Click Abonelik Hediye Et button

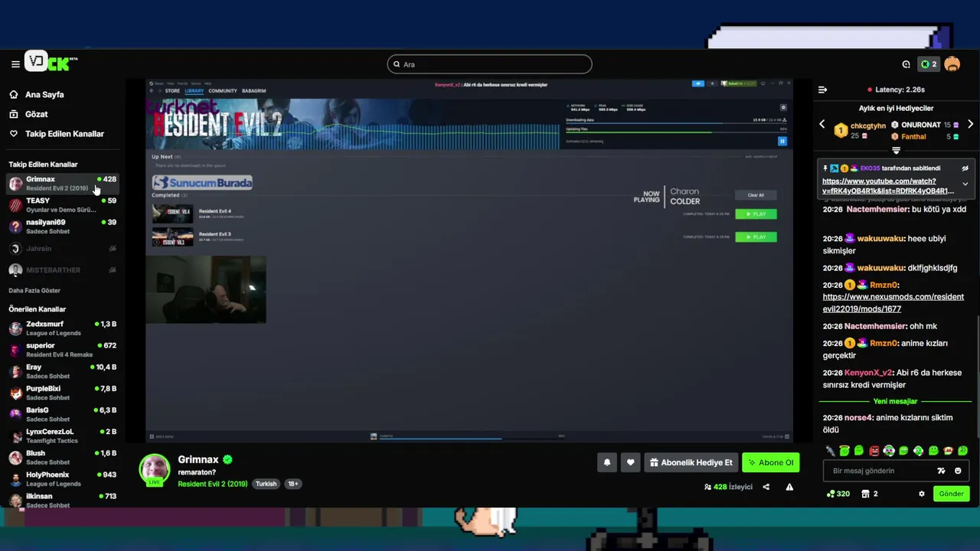(691, 462)
